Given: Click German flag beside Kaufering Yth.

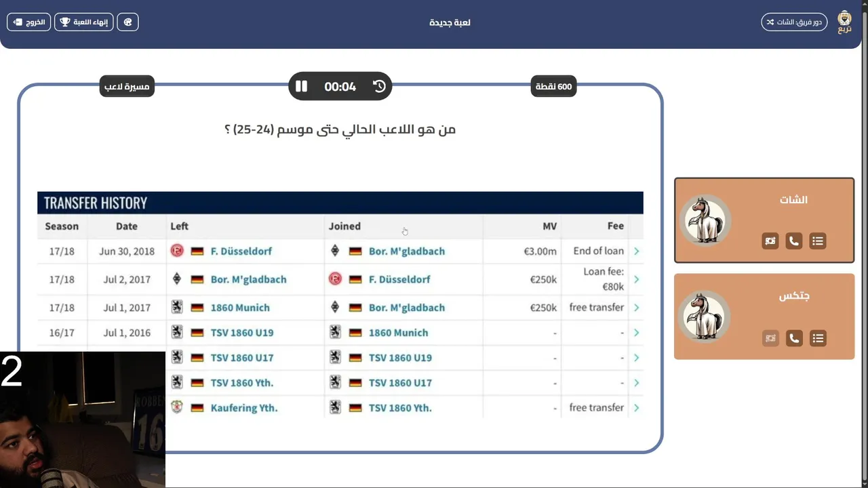Looking at the screenshot, I should [197, 408].
